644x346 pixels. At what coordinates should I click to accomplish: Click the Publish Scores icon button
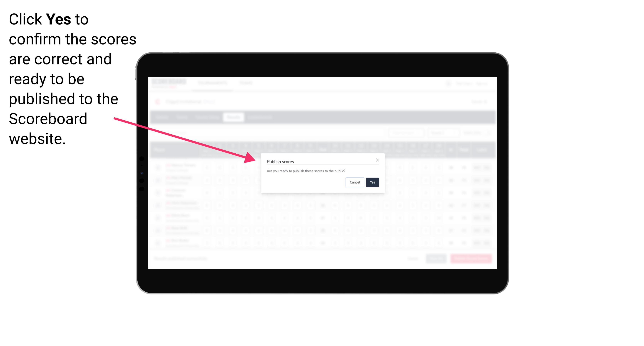pyautogui.click(x=372, y=182)
